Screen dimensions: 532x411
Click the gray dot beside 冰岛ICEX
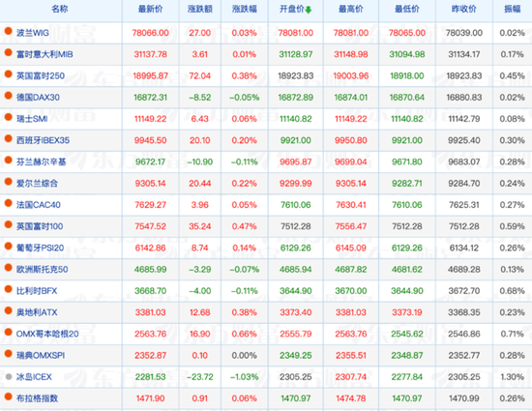[x=9, y=376]
